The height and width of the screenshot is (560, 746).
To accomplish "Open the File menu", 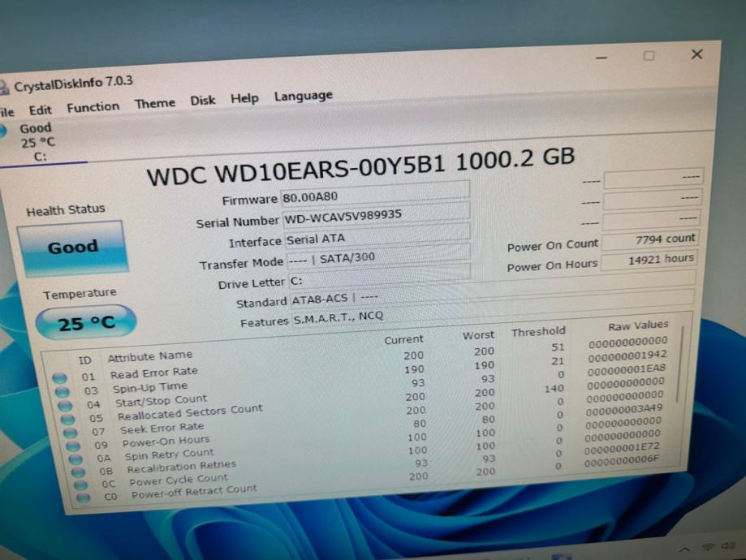I will point(6,112).
